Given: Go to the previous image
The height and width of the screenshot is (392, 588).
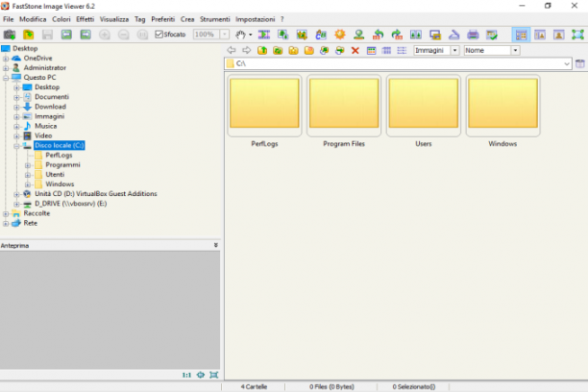Looking at the screenshot, I should (x=66, y=35).
